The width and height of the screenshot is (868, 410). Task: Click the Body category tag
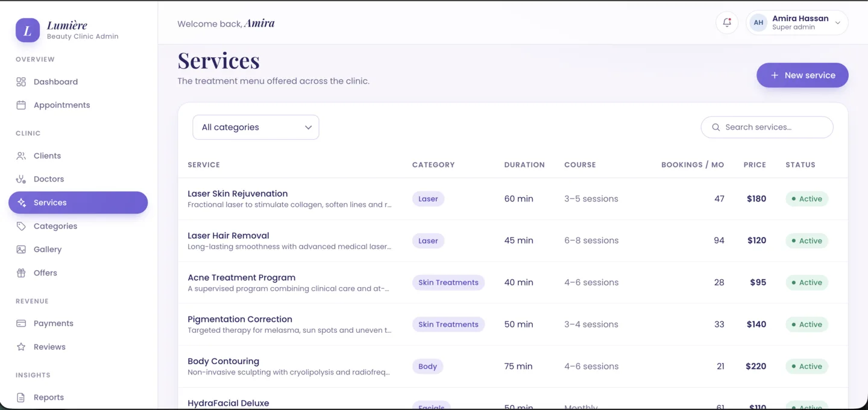pyautogui.click(x=427, y=366)
